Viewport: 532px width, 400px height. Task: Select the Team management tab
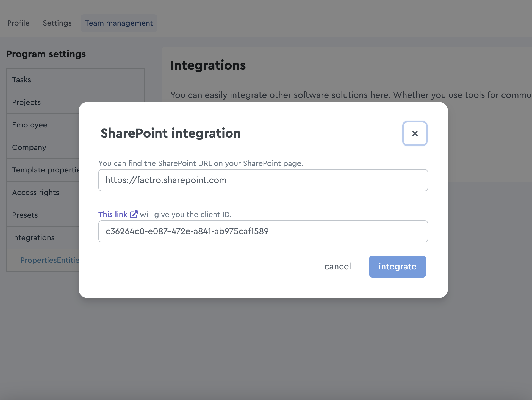pyautogui.click(x=119, y=23)
